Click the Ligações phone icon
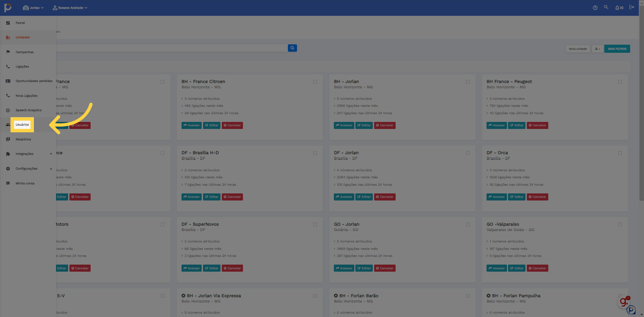644x317 pixels. click(x=8, y=66)
